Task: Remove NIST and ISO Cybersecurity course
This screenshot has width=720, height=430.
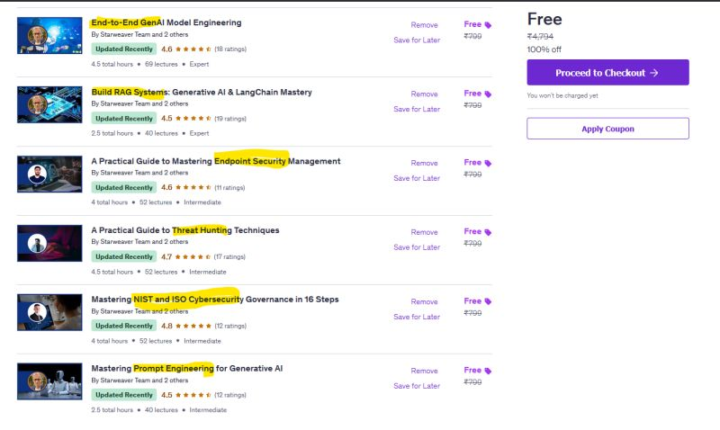Action: click(424, 301)
